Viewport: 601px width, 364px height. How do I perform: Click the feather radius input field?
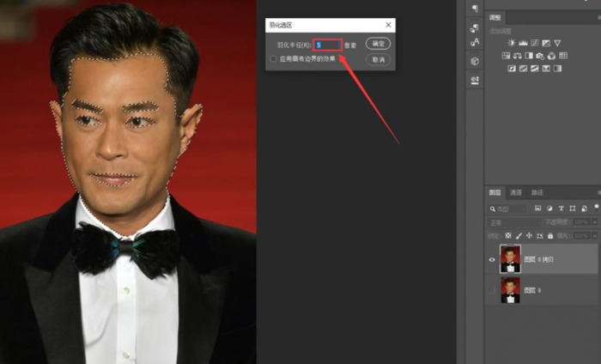pyautogui.click(x=328, y=45)
